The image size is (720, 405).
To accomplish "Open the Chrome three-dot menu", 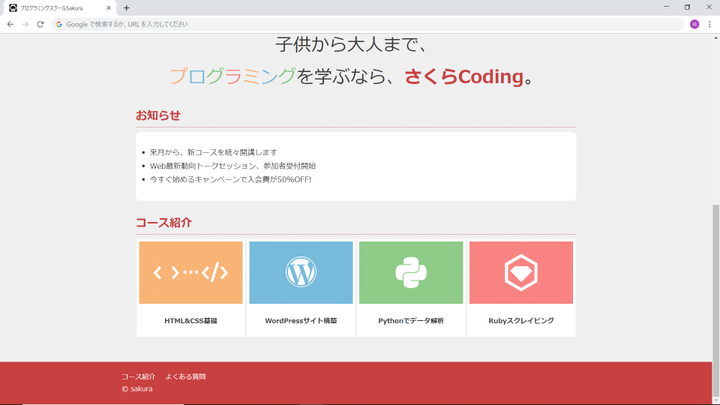I will pyautogui.click(x=709, y=24).
